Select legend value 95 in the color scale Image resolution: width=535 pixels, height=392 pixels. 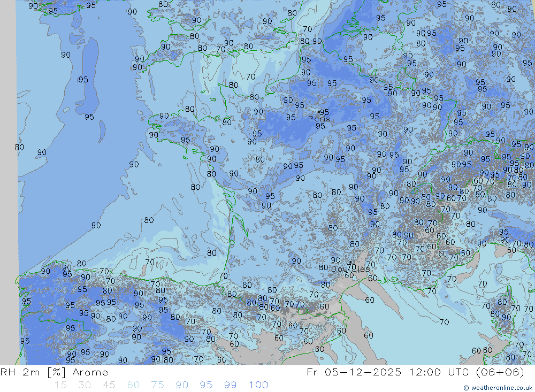coord(206,385)
